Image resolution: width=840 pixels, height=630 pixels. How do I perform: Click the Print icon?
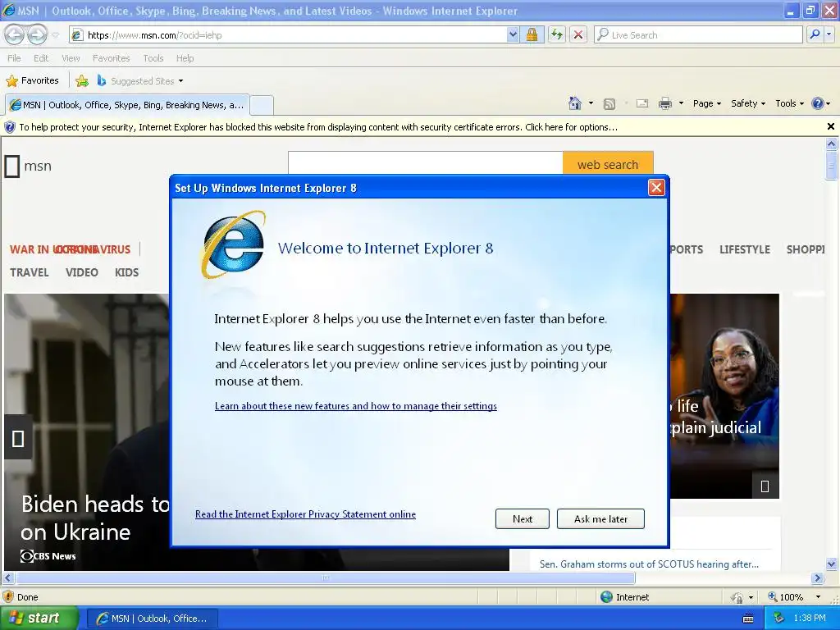pyautogui.click(x=664, y=103)
